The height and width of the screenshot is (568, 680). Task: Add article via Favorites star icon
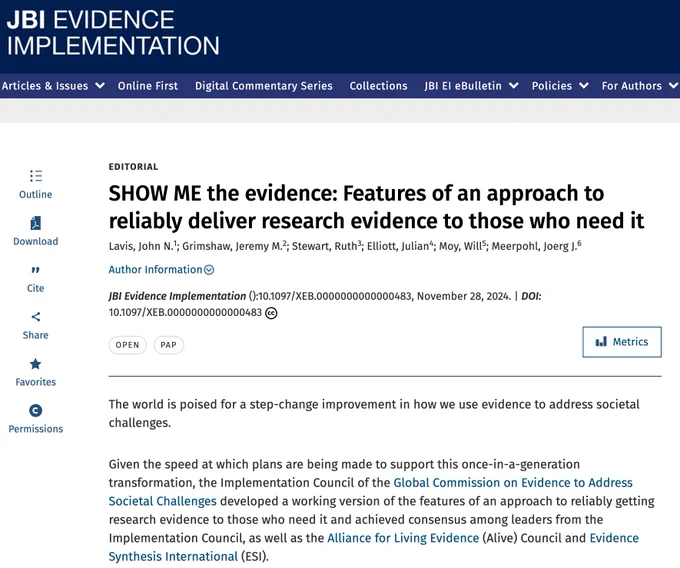(x=36, y=364)
